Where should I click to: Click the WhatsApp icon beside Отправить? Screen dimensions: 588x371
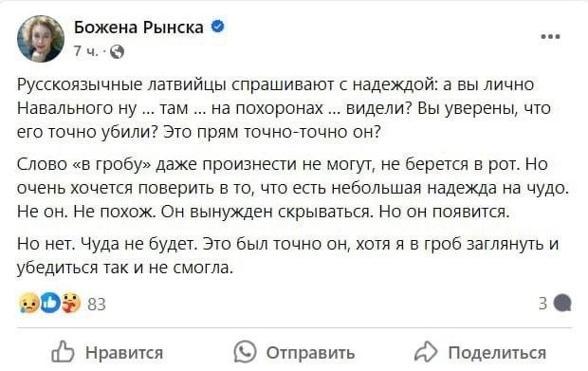(x=245, y=351)
